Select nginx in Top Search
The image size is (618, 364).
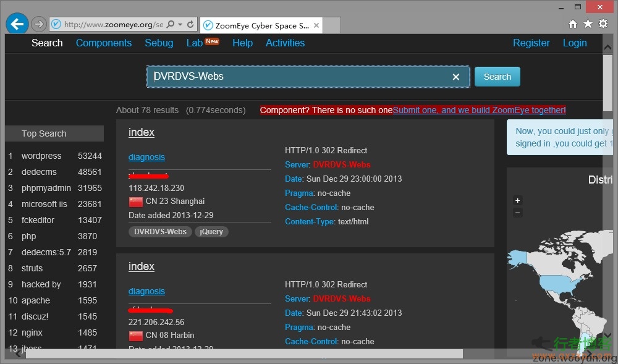point(32,332)
